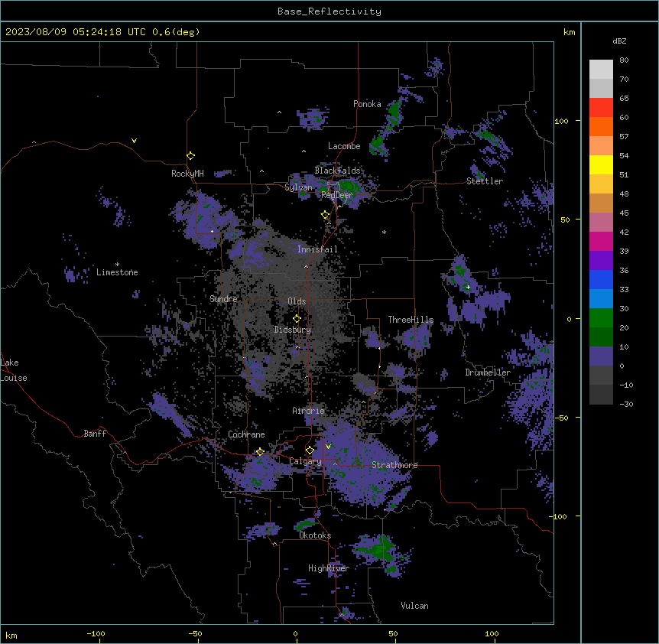Screen dimensions: 659x644
Task: Click the 80 value atop the dBZ legend
Action: [624, 60]
